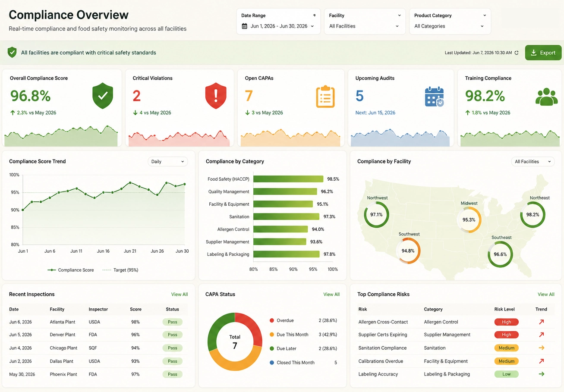
Task: Open All Facilities dropdown in map panel
Action: coord(533,162)
